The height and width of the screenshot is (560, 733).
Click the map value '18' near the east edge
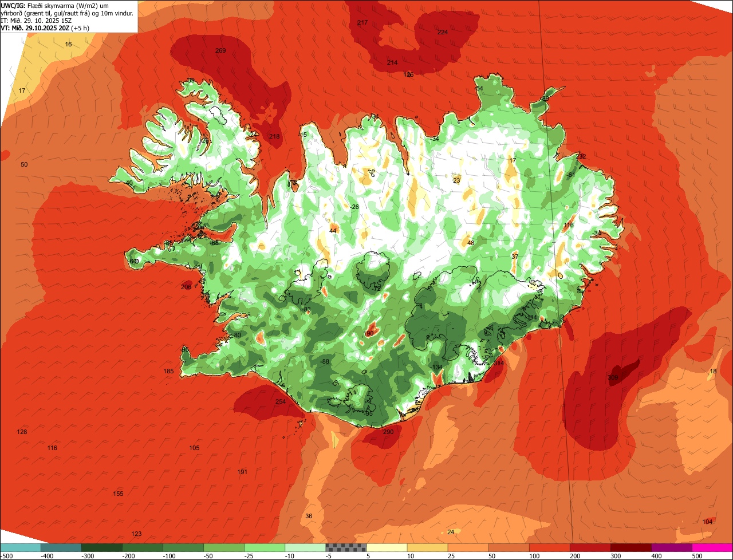click(x=713, y=372)
